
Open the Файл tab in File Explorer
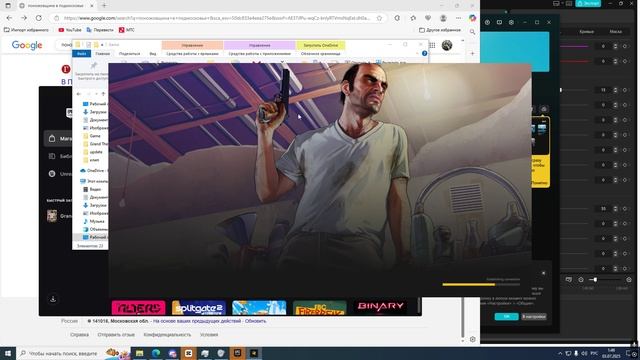(81, 53)
